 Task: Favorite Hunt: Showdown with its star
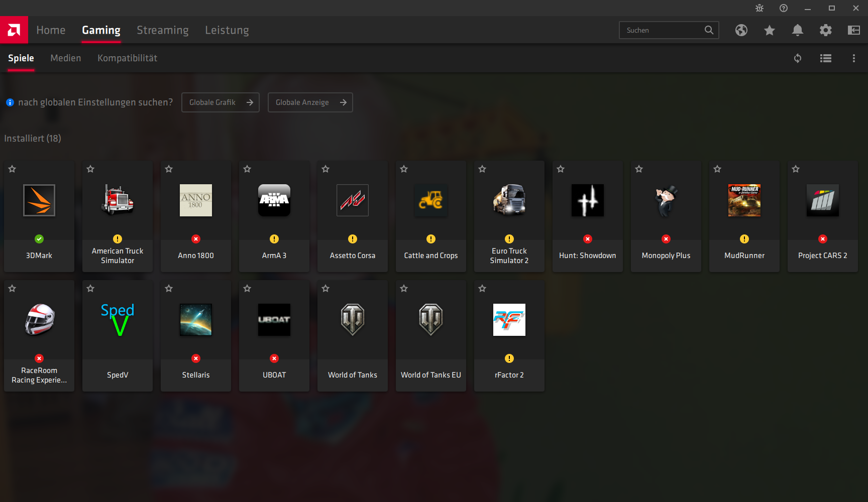(561, 169)
